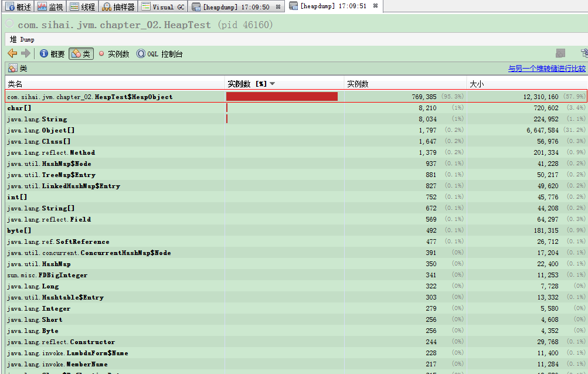588x374 pixels.
Task: Open the OQL 控制台 console
Action: point(159,54)
